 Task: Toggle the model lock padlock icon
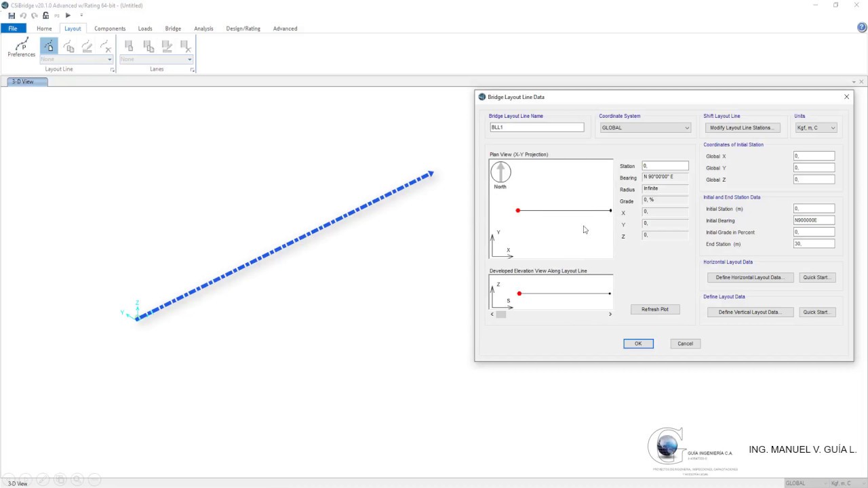45,16
